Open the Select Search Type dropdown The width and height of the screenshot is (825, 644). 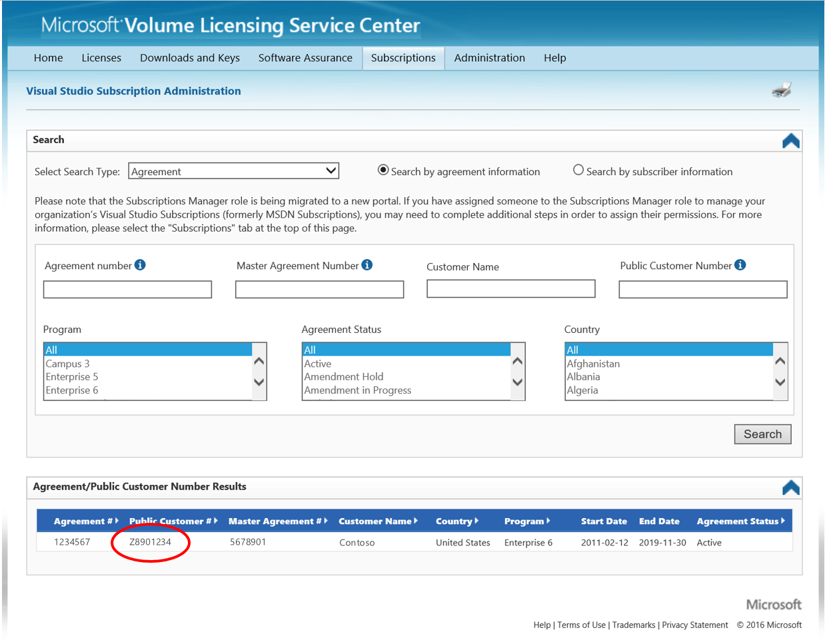[234, 171]
